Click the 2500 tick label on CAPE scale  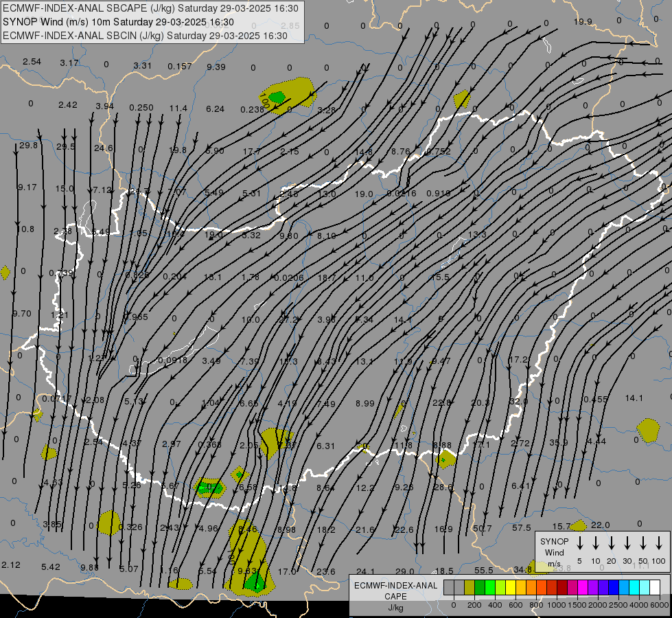pyautogui.click(x=618, y=605)
